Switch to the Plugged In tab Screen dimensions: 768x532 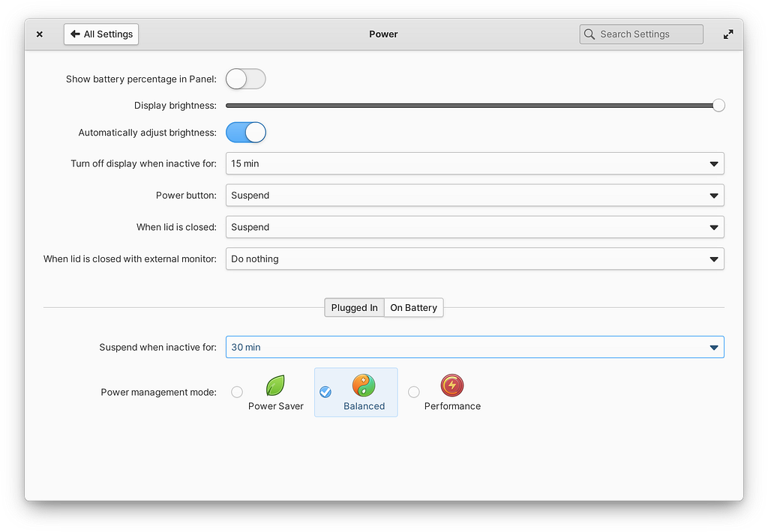[354, 308]
